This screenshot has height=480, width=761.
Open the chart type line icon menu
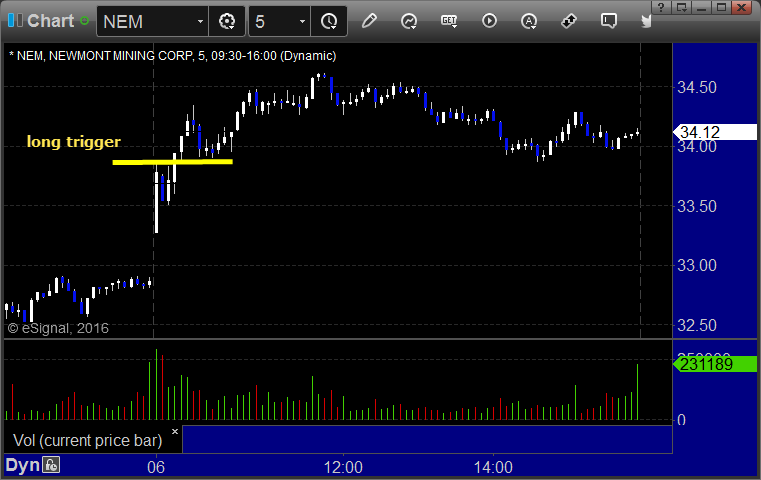click(409, 21)
